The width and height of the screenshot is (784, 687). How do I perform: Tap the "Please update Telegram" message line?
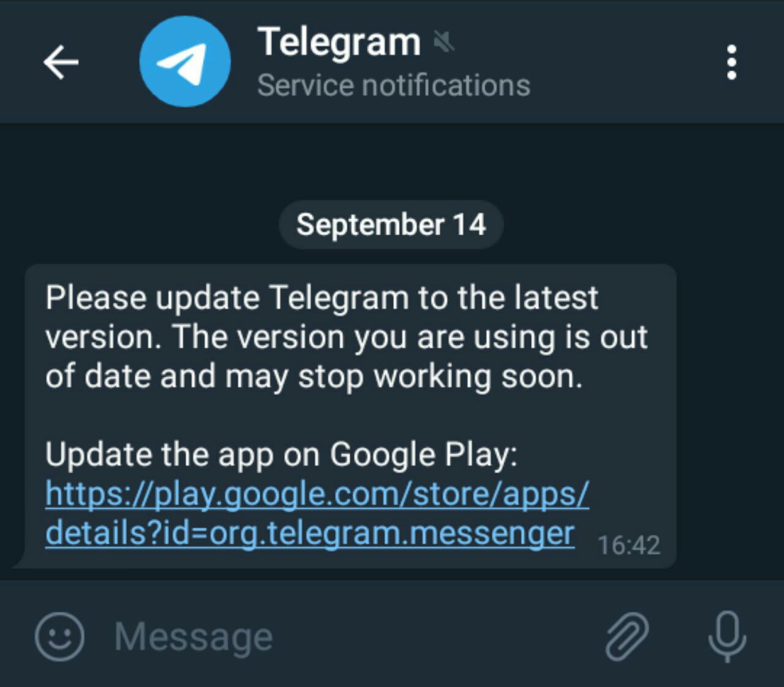(x=322, y=298)
